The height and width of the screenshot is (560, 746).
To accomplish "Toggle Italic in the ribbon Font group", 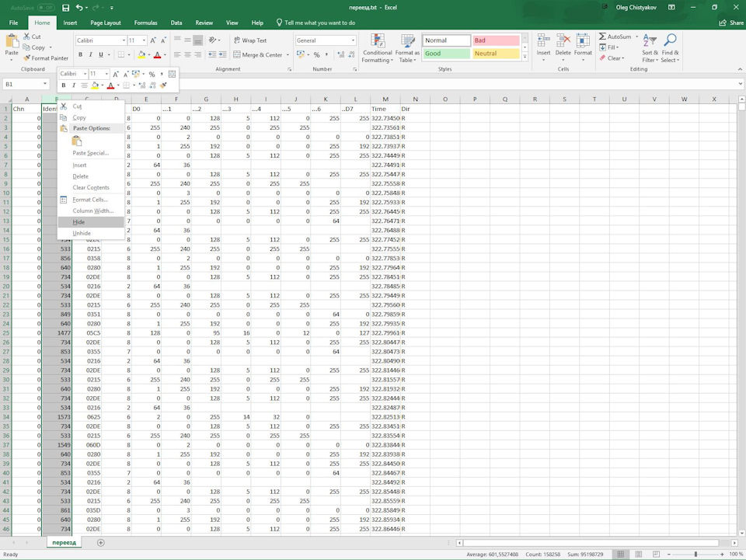I will [90, 54].
